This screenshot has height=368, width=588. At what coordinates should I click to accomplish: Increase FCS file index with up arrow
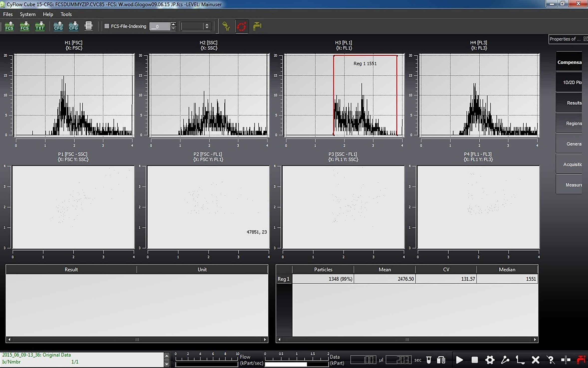[x=173, y=24]
